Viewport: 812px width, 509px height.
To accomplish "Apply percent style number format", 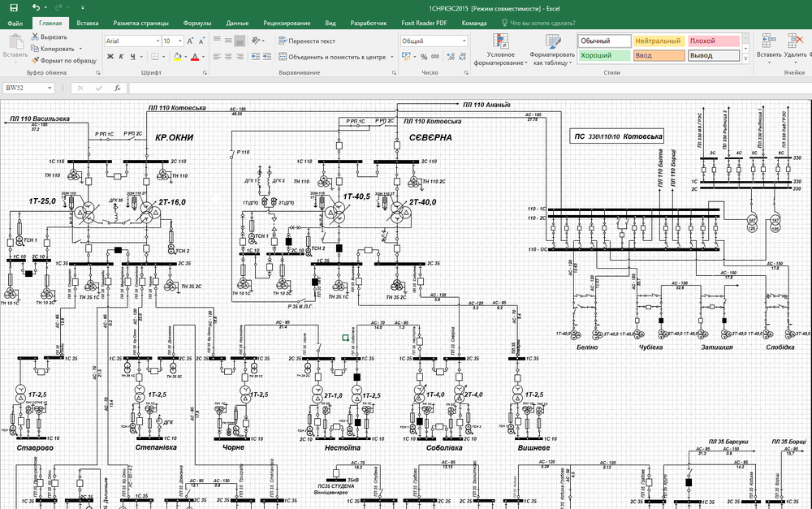I will pos(425,57).
